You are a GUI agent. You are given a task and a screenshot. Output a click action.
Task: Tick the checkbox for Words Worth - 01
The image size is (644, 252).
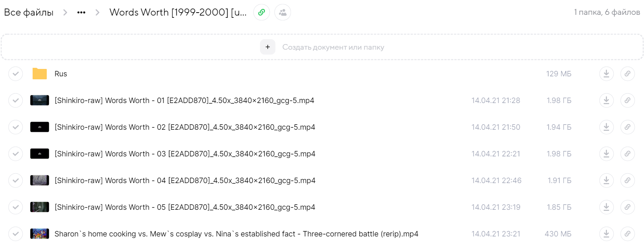pyautogui.click(x=16, y=100)
